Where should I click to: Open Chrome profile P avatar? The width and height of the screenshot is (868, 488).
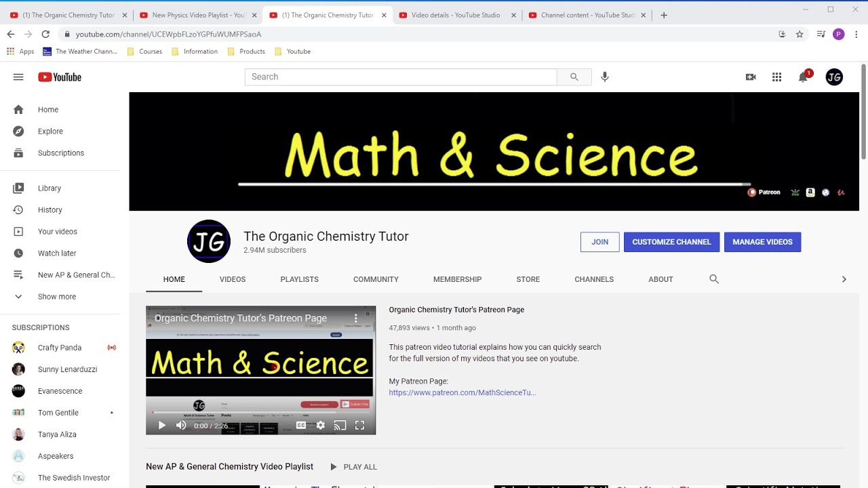(839, 34)
